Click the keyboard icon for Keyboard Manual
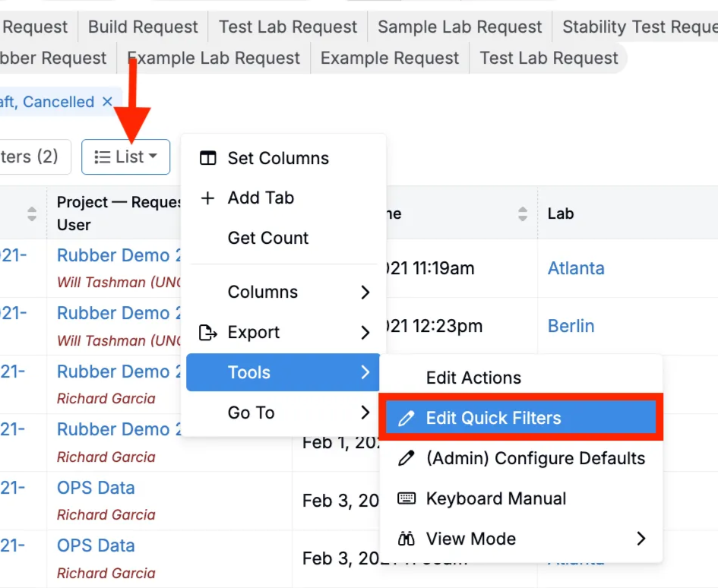 (x=406, y=499)
